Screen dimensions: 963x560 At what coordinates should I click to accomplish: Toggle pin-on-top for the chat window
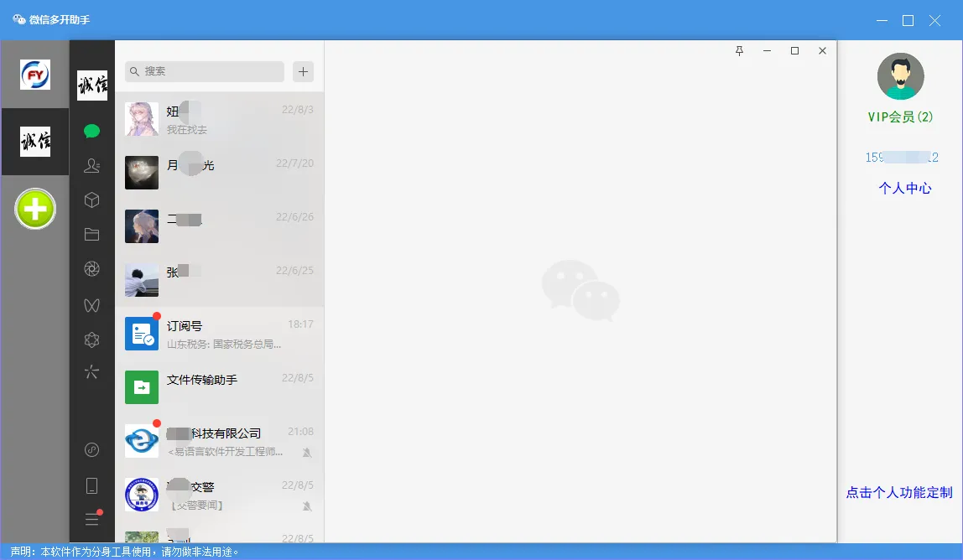(739, 50)
